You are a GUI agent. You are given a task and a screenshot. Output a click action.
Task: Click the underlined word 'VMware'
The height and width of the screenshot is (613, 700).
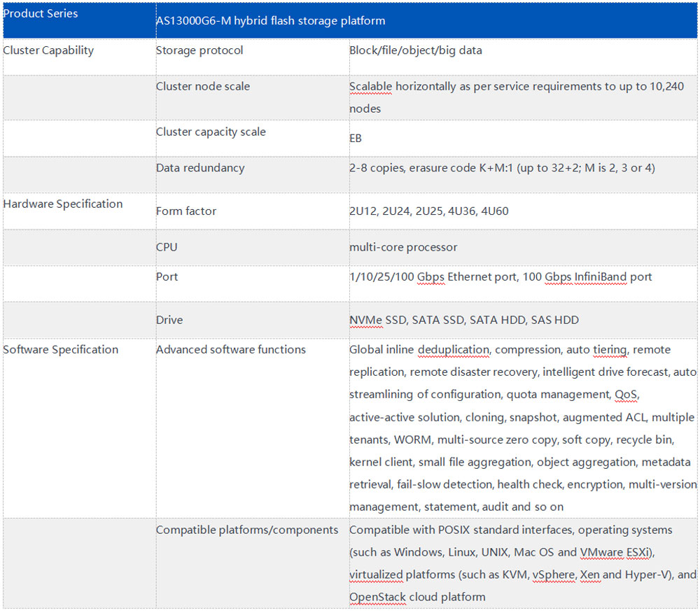601,552
